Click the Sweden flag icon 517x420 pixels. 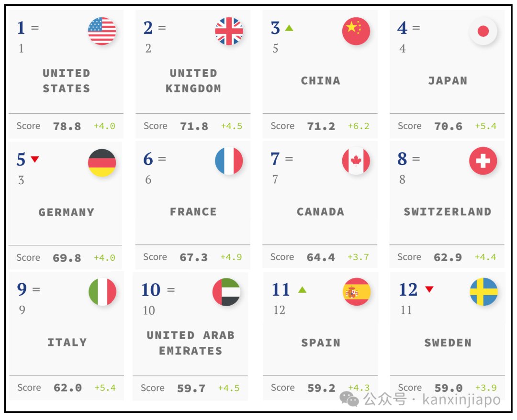[x=483, y=292]
